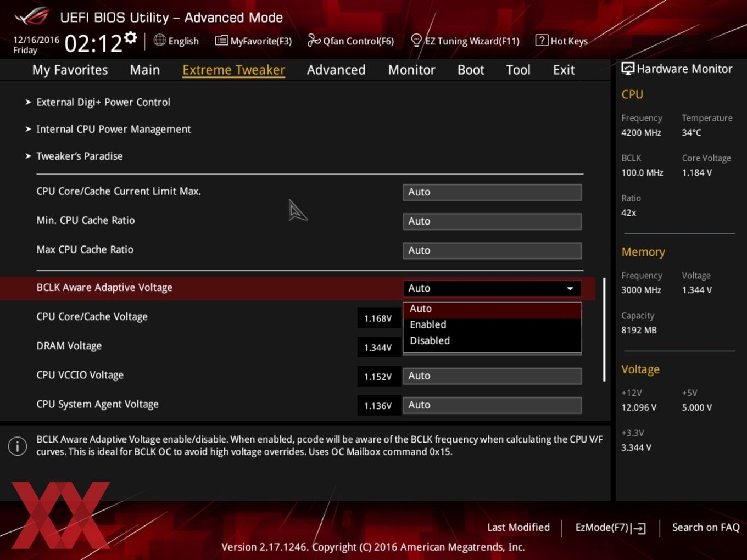Click the ROG logo icon
This screenshot has height=560, width=747.
(x=32, y=16)
